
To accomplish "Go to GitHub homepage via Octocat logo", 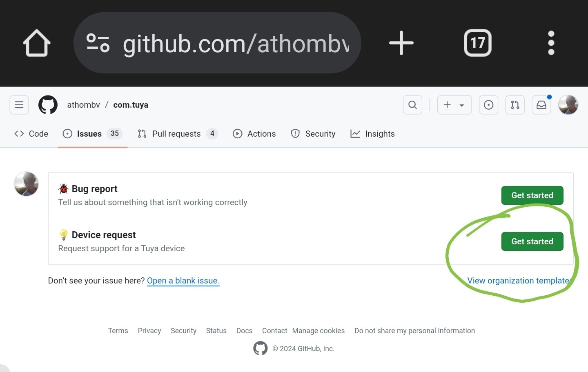I will coord(48,105).
